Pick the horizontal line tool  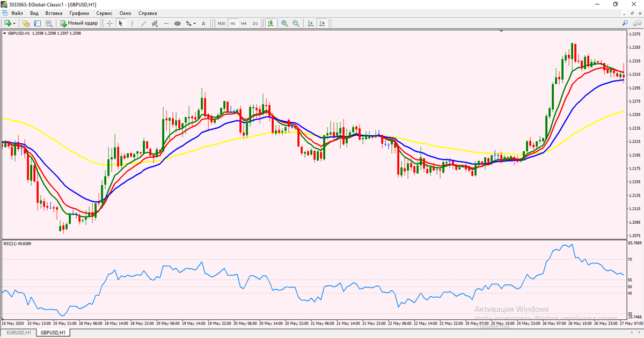pos(166,23)
